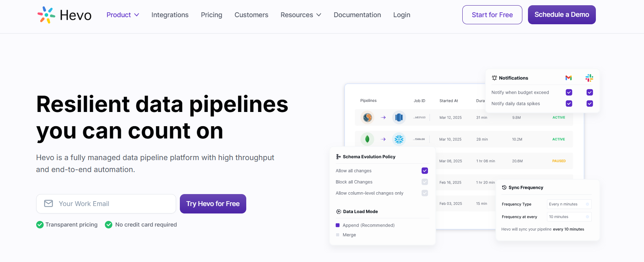Click the Product nav label
The height and width of the screenshot is (262, 644).
tap(119, 15)
